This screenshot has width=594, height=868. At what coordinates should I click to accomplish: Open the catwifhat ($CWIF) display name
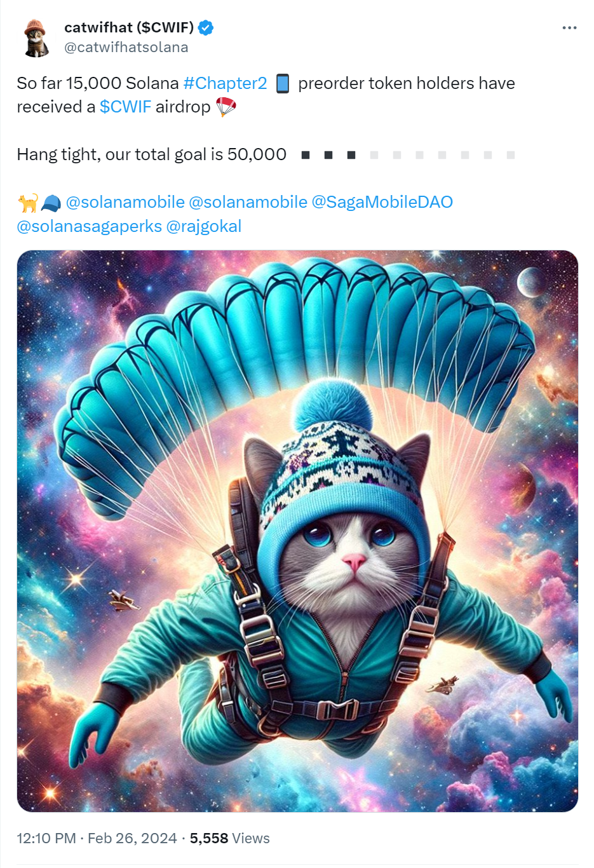(129, 27)
